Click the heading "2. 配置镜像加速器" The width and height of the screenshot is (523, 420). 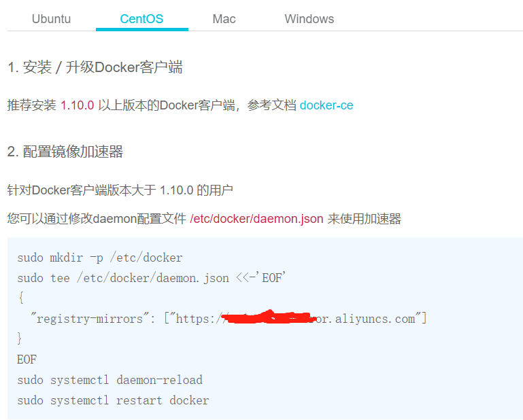pyautogui.click(x=65, y=152)
